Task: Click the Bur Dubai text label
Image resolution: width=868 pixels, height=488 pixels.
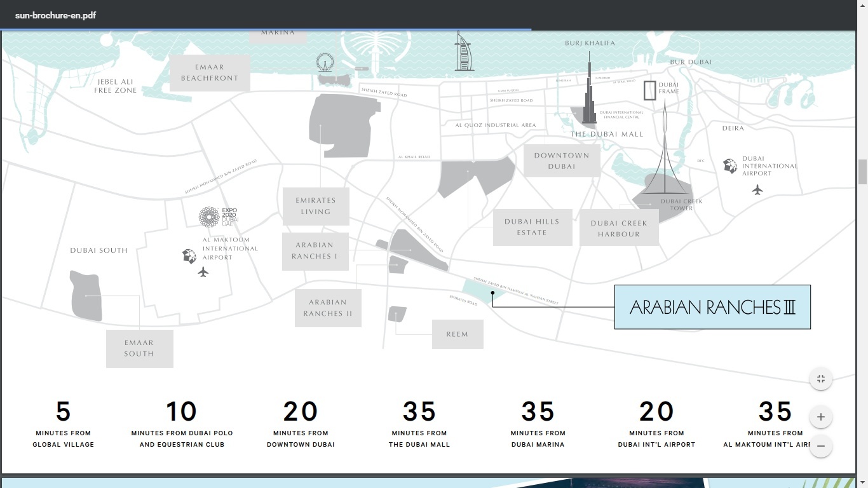Action: pos(691,62)
